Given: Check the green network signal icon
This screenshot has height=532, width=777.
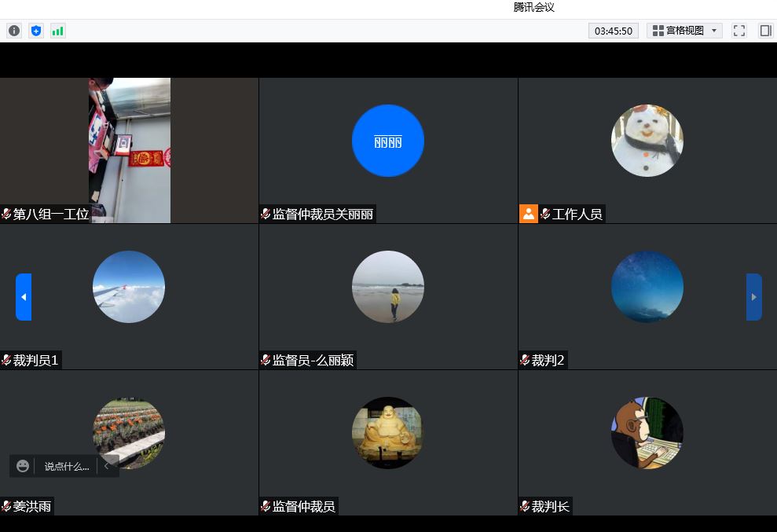Looking at the screenshot, I should (58, 31).
